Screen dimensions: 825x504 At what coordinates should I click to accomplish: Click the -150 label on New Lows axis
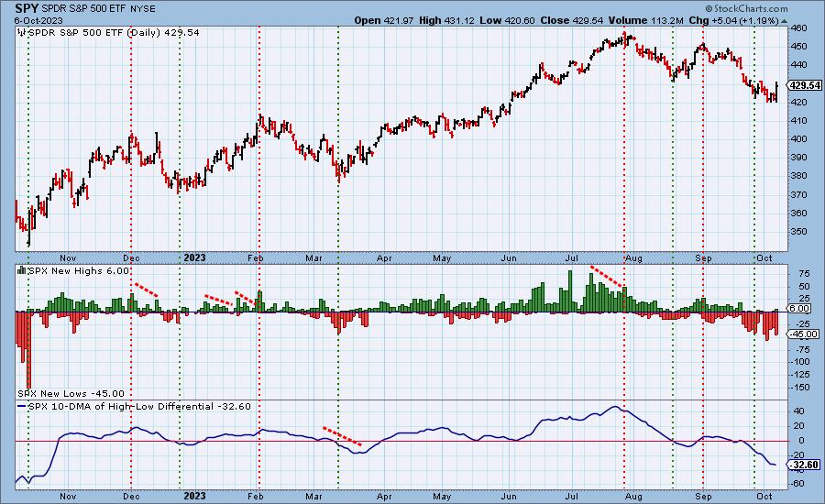[x=800, y=388]
